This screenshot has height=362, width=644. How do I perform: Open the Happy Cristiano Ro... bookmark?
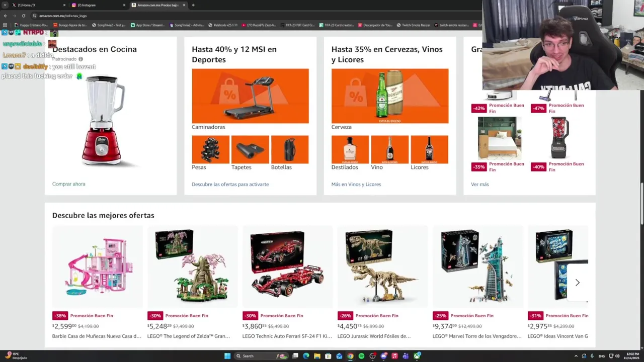coord(31,25)
